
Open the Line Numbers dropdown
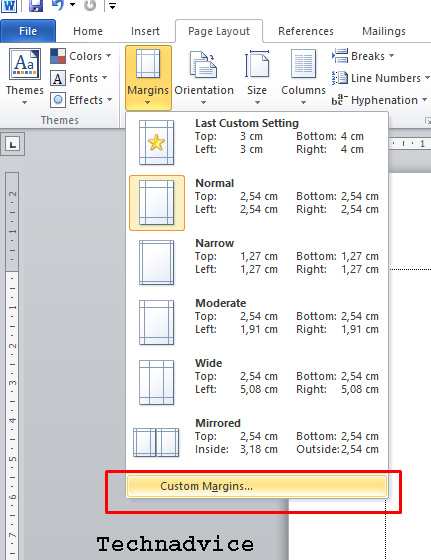click(x=381, y=78)
